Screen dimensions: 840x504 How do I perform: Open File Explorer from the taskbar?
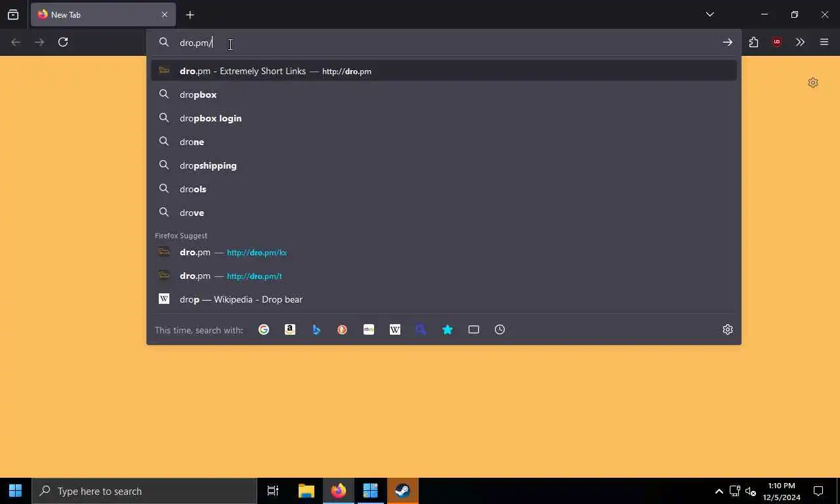click(306, 491)
